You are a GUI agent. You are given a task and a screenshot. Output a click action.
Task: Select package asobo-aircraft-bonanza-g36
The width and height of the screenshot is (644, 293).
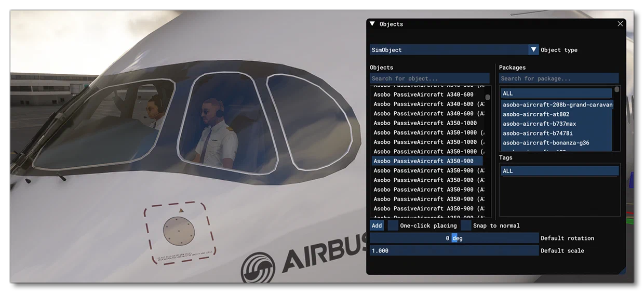pos(557,143)
